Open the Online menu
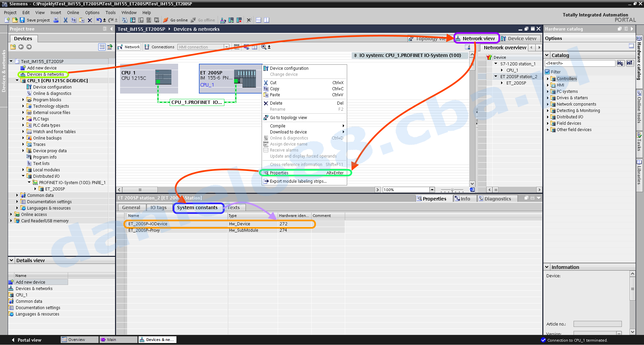The width and height of the screenshot is (644, 345). pyautogui.click(x=73, y=13)
